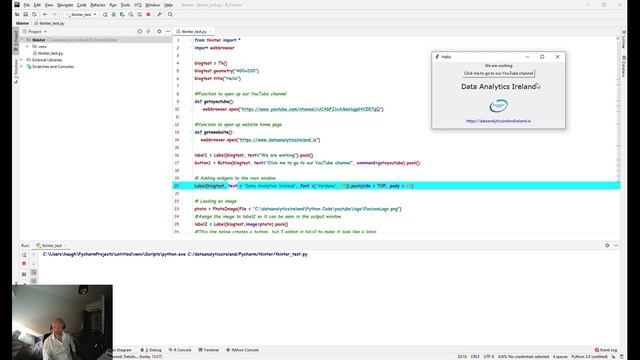Open the Help menu
This screenshot has height=360, width=640.
(x=168, y=5)
